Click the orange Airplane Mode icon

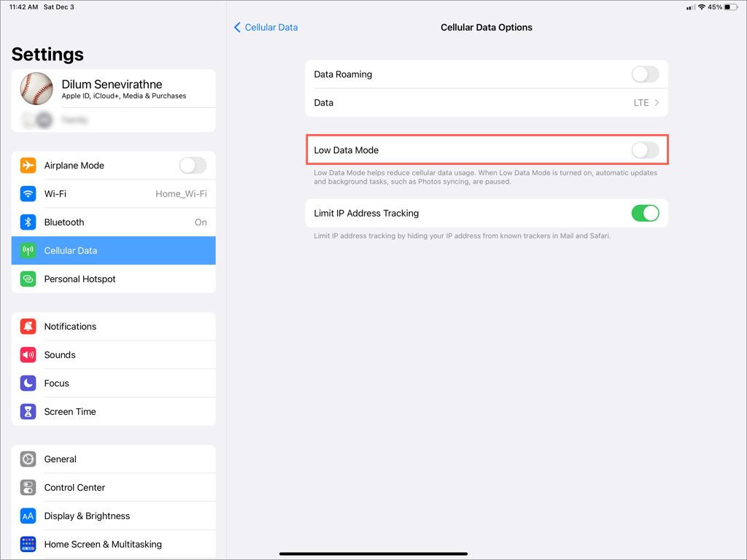pos(28,165)
